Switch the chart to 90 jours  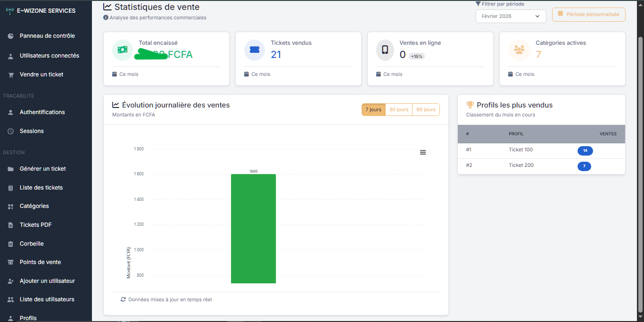click(x=426, y=110)
